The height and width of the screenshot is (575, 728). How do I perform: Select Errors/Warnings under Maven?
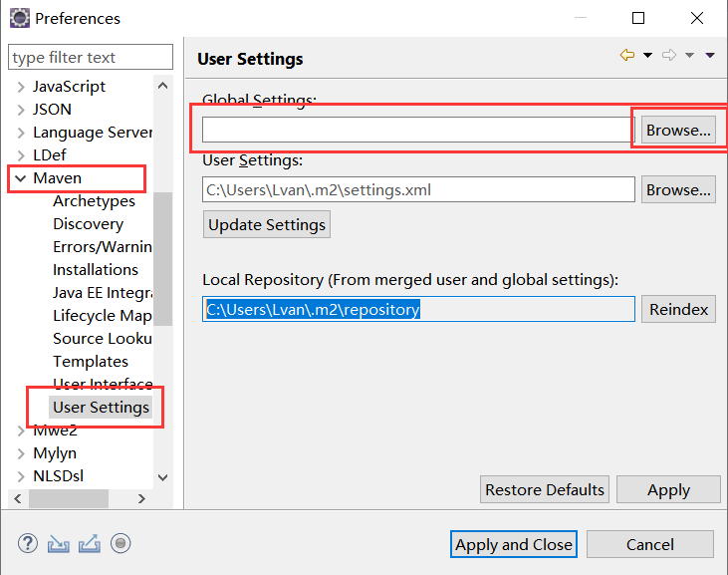[103, 246]
